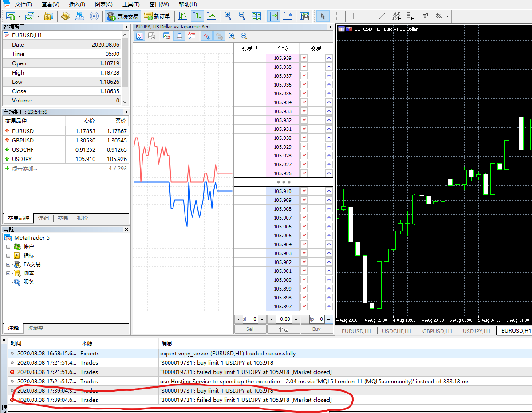This screenshot has width=532, height=413.
Task: Switch to the 报价 ticks tab
Action: 83,218
